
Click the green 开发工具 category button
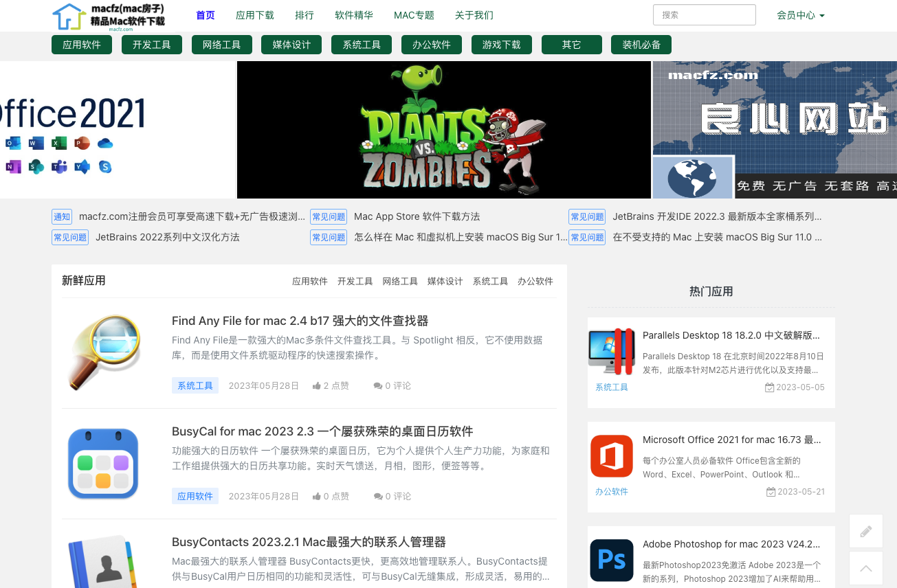coord(152,45)
